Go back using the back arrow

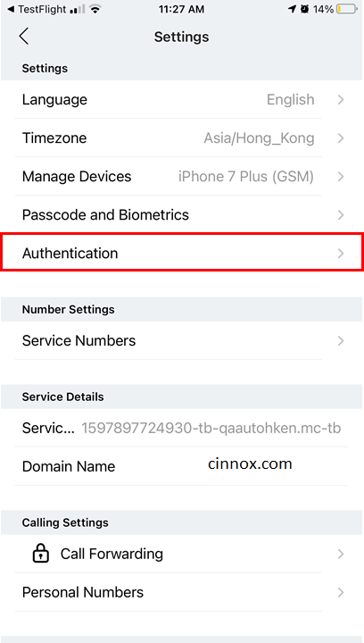24,37
